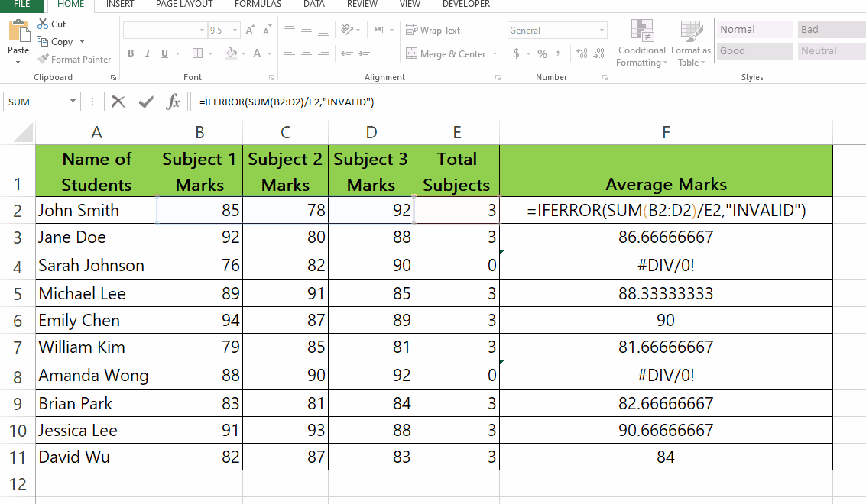Image resolution: width=866 pixels, height=504 pixels.
Task: Open the Insert Function dialog
Action: point(174,100)
